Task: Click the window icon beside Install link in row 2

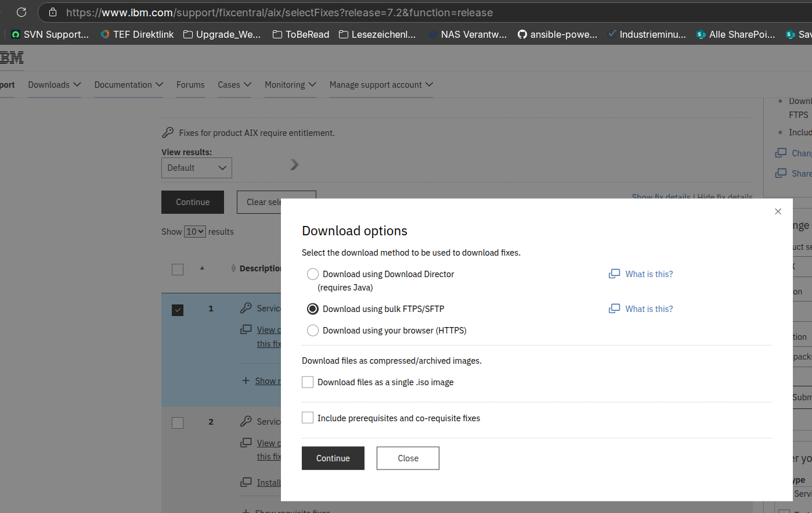Action: (x=246, y=482)
